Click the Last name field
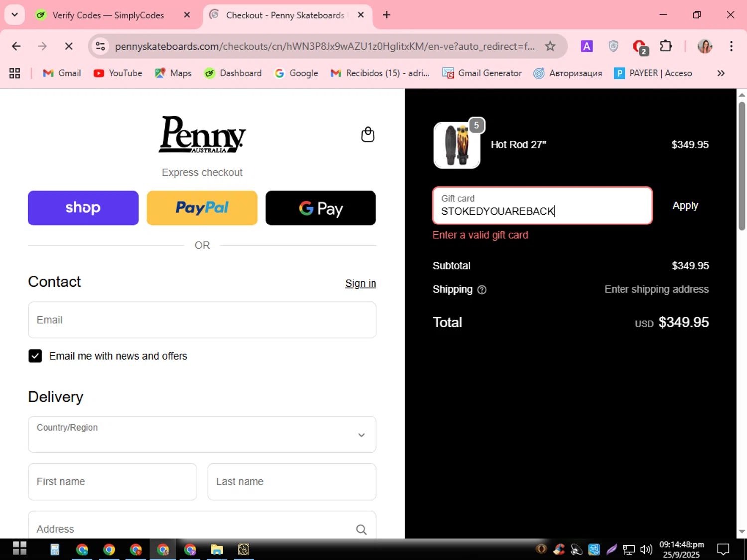 pos(292,482)
